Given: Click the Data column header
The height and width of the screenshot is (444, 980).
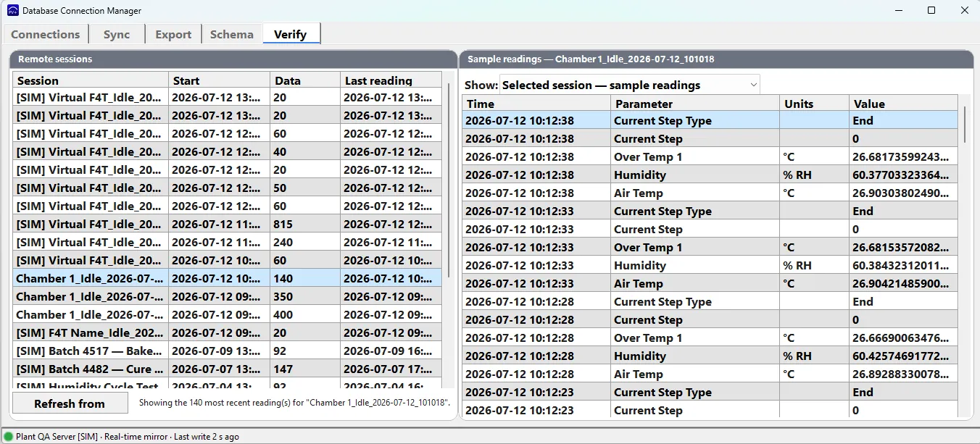Looking at the screenshot, I should pos(304,80).
